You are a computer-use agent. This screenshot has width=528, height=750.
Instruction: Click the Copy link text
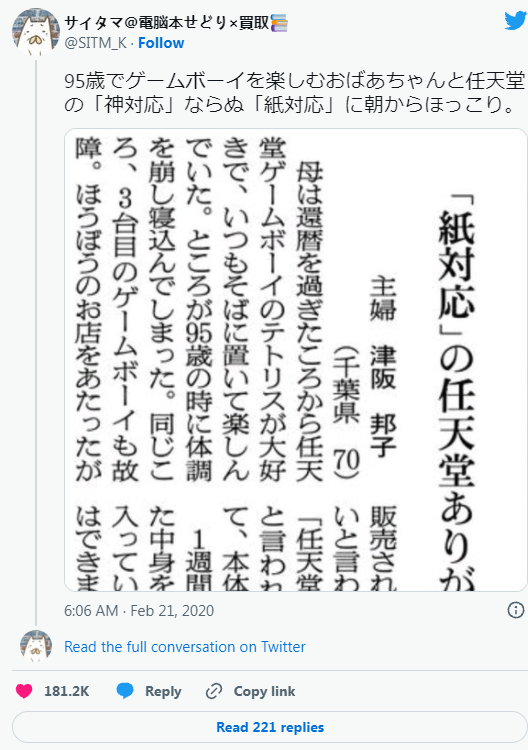click(264, 691)
